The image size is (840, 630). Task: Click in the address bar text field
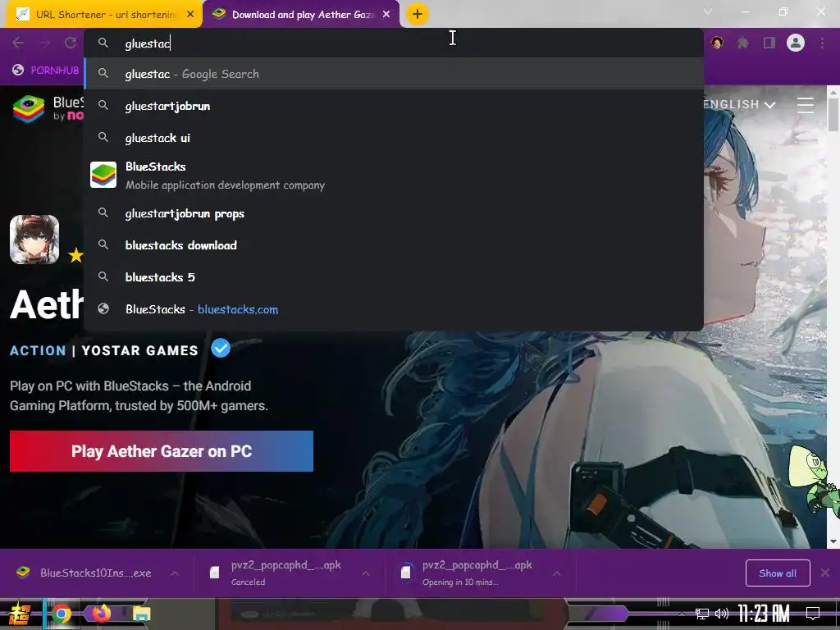(x=394, y=43)
